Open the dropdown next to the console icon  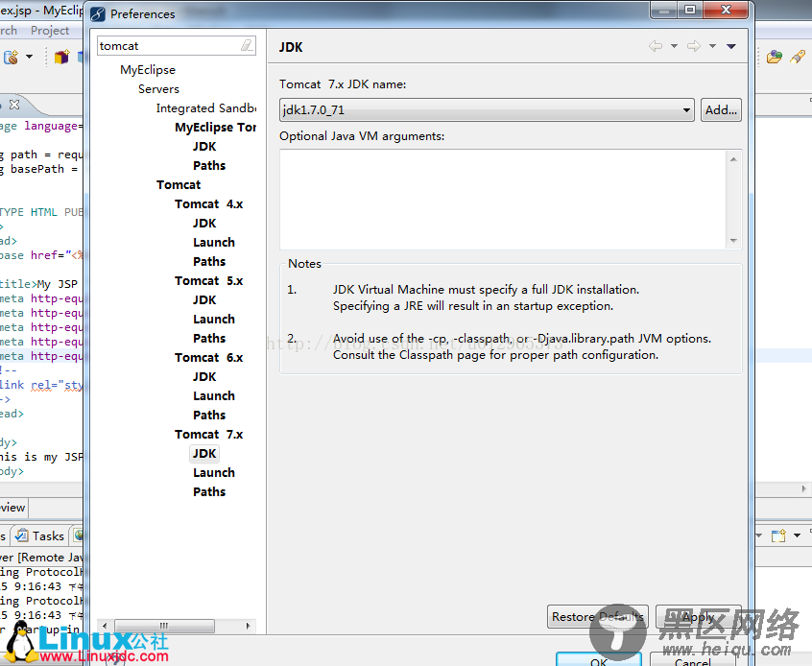pyautogui.click(x=797, y=535)
